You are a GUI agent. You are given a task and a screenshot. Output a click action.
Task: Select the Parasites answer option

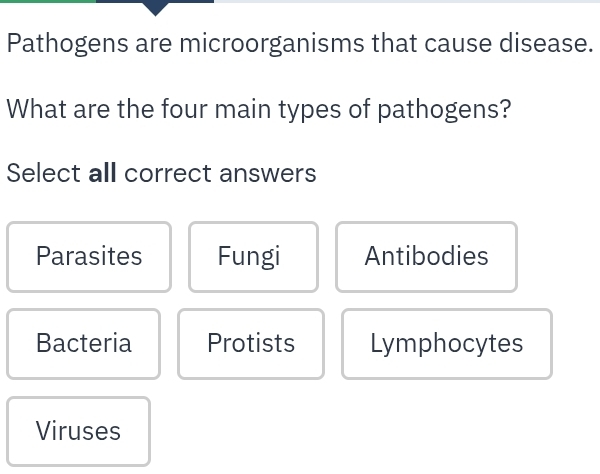[89, 257]
